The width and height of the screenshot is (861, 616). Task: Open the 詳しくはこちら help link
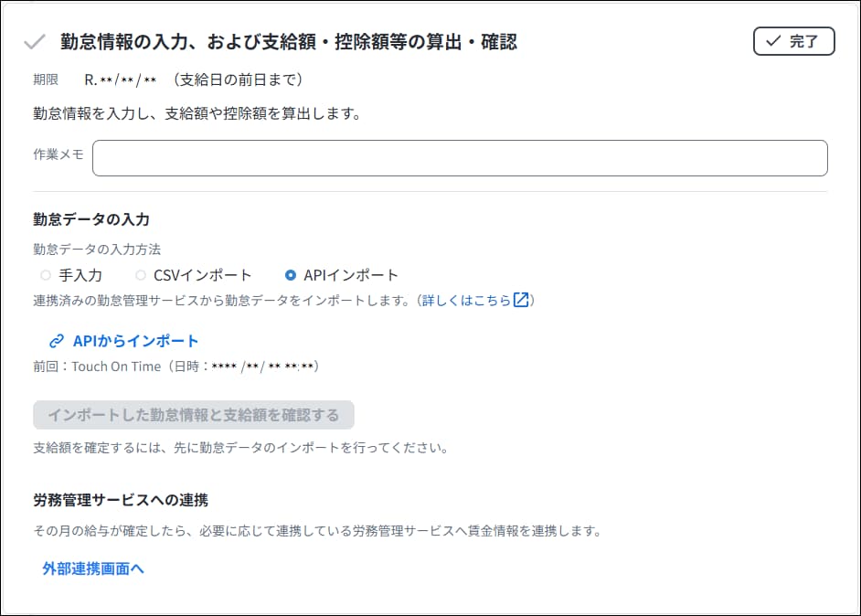(466, 300)
